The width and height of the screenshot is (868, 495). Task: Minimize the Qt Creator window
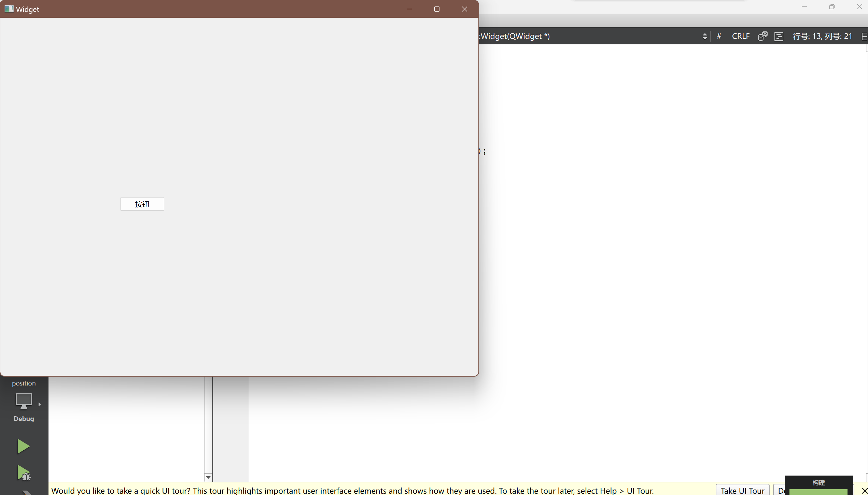[804, 7]
